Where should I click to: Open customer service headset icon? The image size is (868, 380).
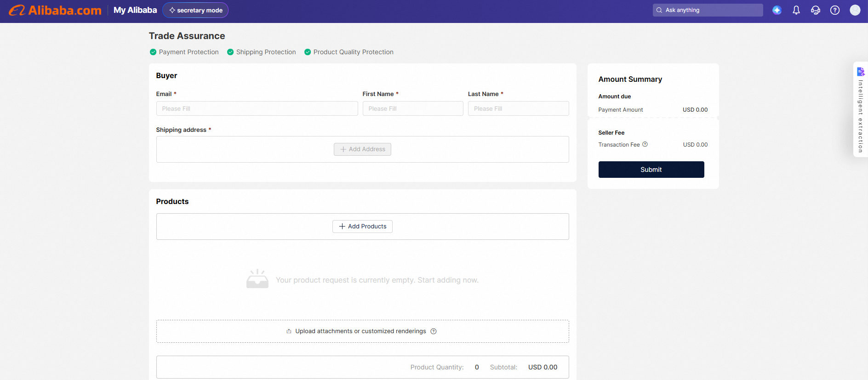[x=816, y=10]
